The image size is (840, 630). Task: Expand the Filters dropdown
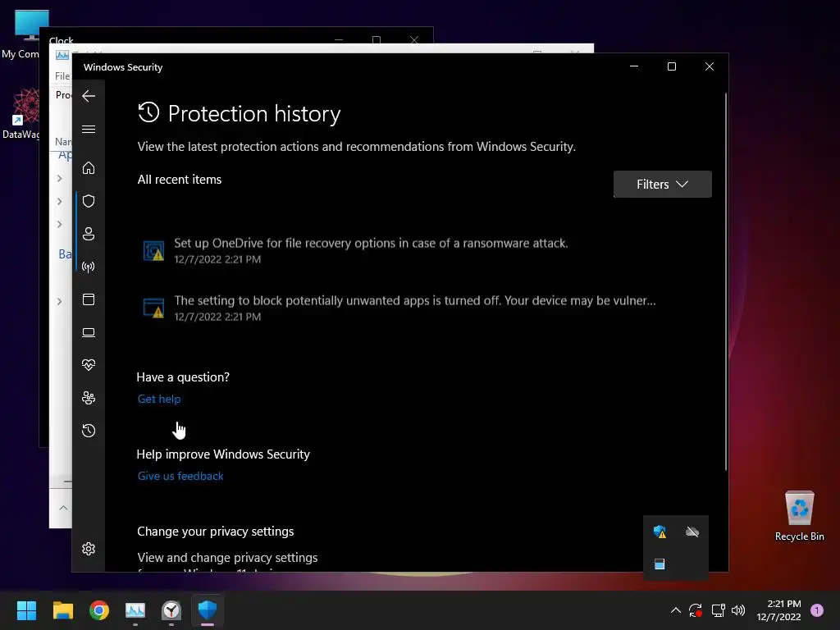[662, 185]
